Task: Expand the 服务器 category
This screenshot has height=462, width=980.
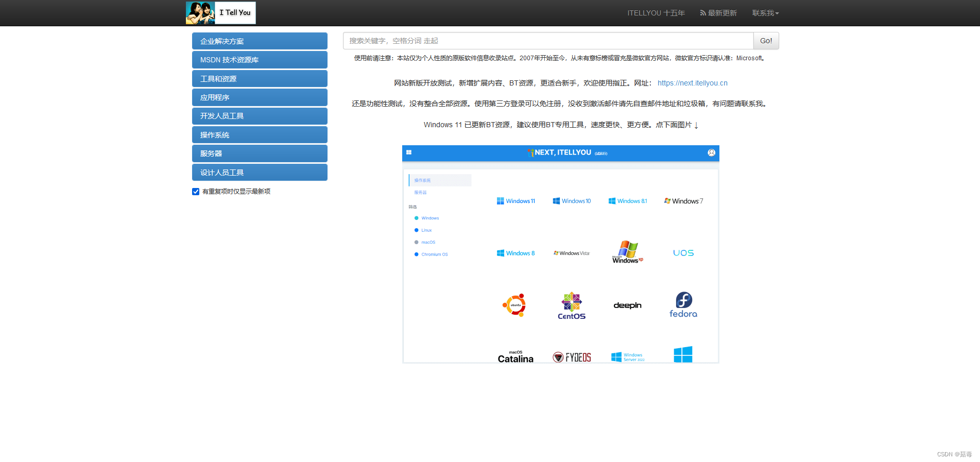Action: coord(260,153)
